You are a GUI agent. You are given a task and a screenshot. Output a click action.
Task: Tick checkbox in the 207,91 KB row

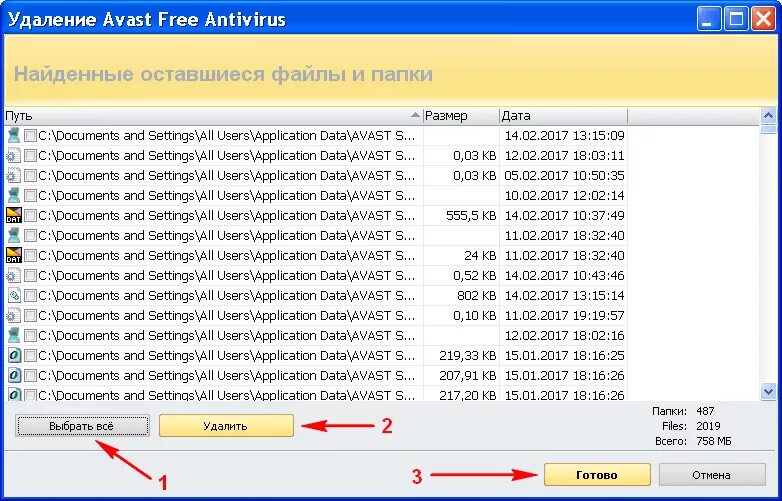(x=30, y=375)
